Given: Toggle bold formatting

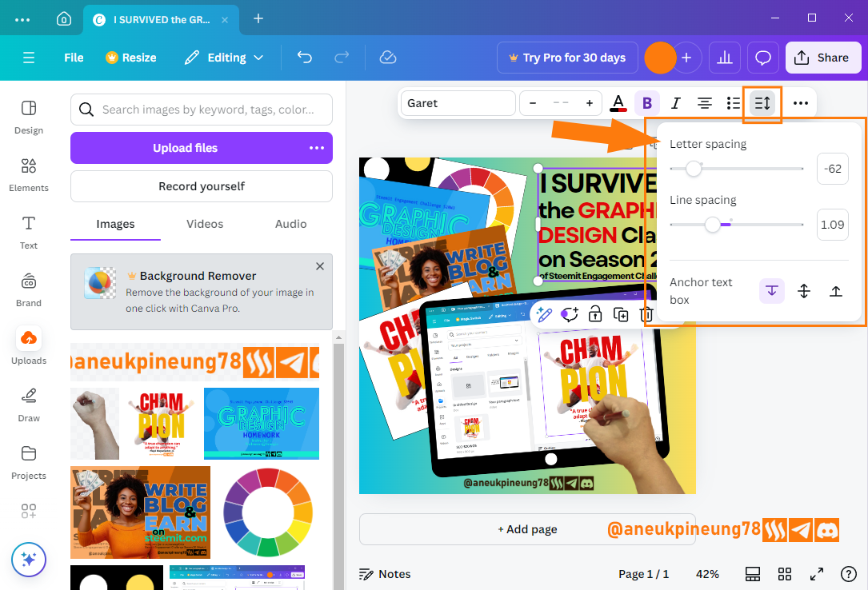Looking at the screenshot, I should pos(646,103).
